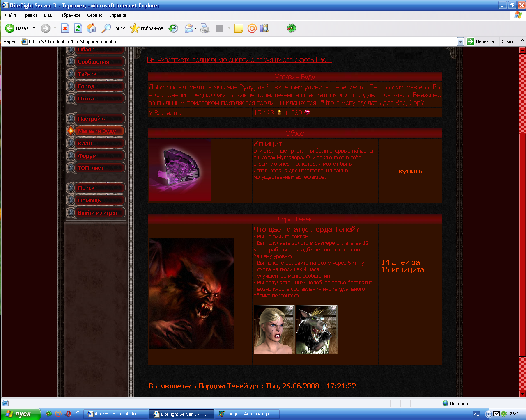
Task: Click the orange @ toolbar icon
Action: (252, 28)
